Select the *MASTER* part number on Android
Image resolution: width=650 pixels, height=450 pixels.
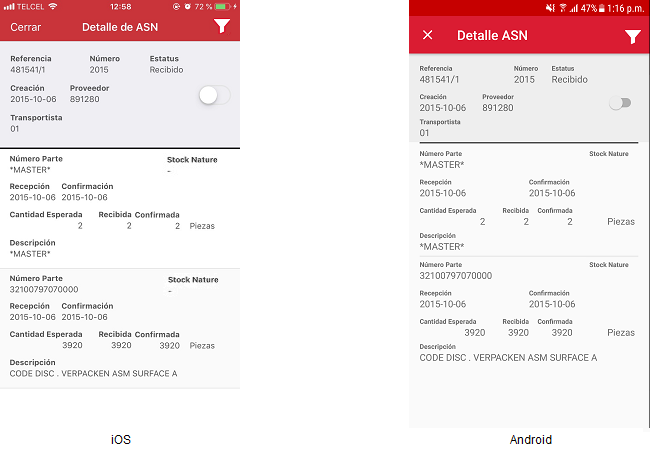(442, 164)
